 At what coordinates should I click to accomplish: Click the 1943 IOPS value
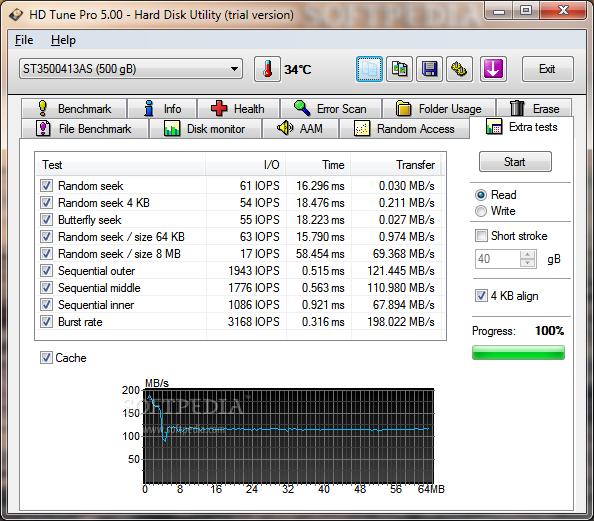point(253,271)
